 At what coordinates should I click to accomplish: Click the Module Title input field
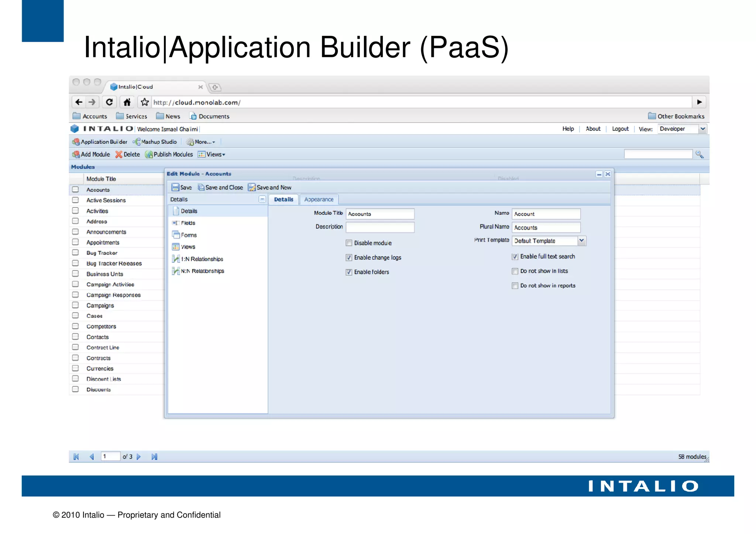pyautogui.click(x=380, y=214)
